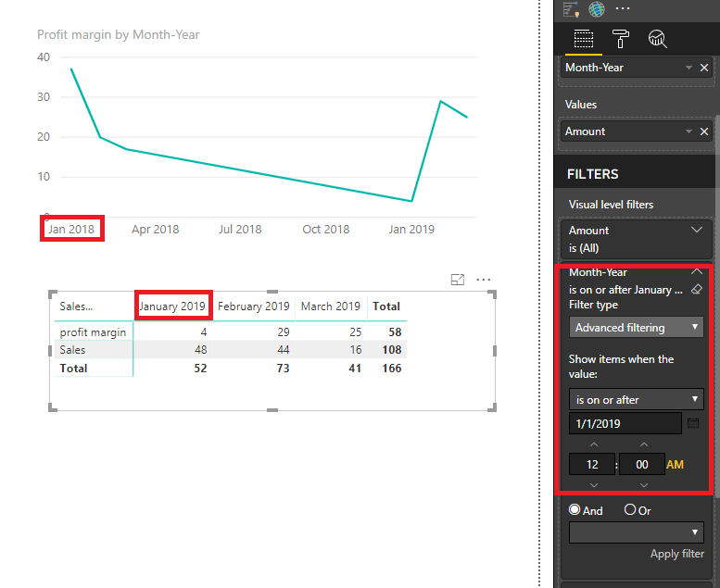The width and height of the screenshot is (720, 588).
Task: Increase the minutes with up arrow
Action: tap(644, 444)
